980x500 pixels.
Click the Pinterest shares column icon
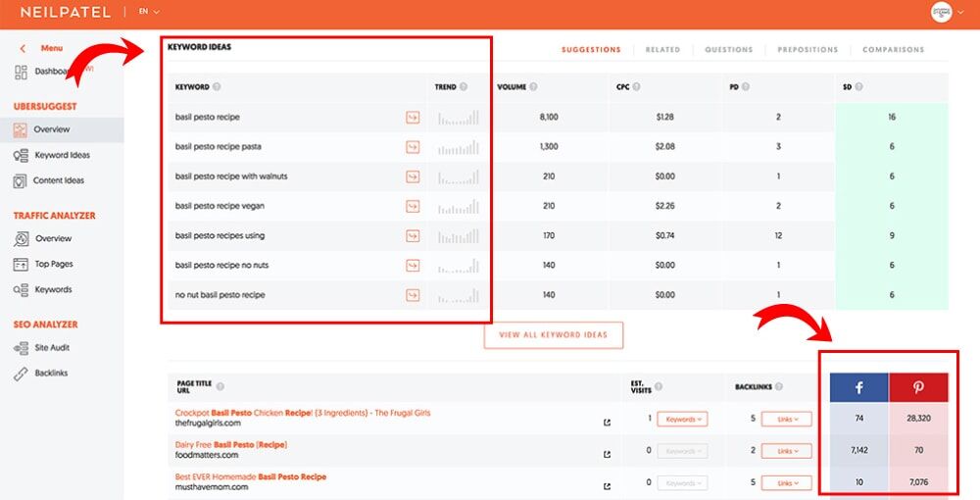tap(918, 387)
